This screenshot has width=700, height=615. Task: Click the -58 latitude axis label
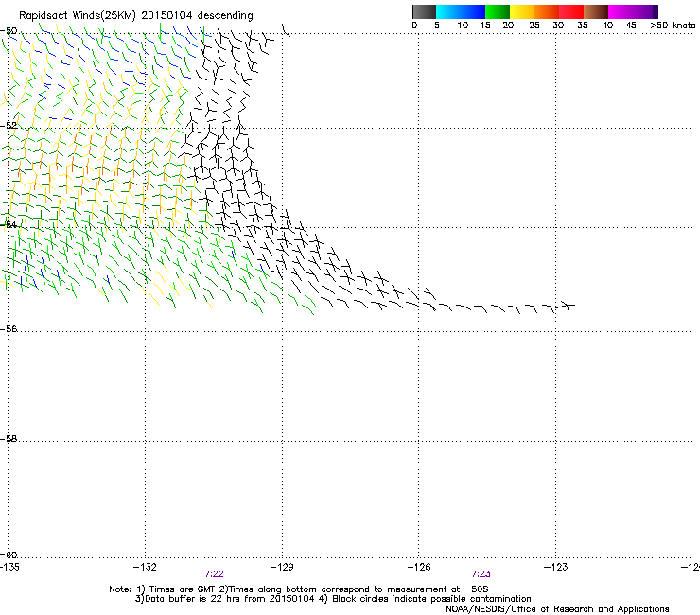coord(9,439)
